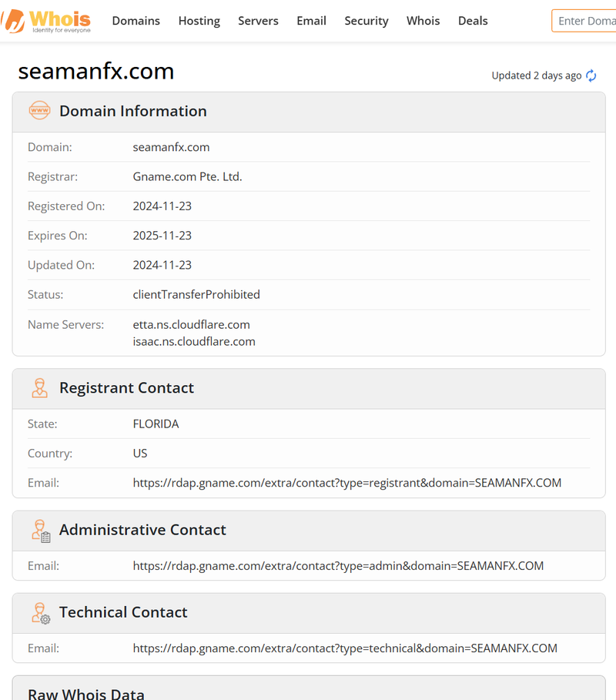Select the Technical Contact heading

124,612
